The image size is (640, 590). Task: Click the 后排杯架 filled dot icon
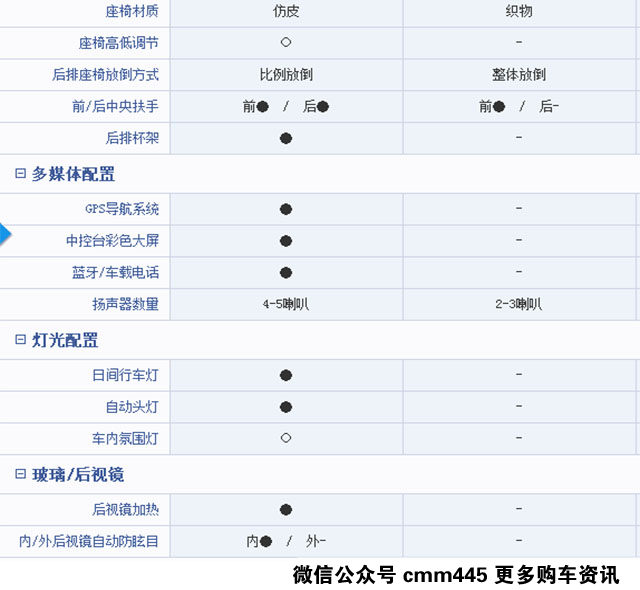[x=286, y=138]
